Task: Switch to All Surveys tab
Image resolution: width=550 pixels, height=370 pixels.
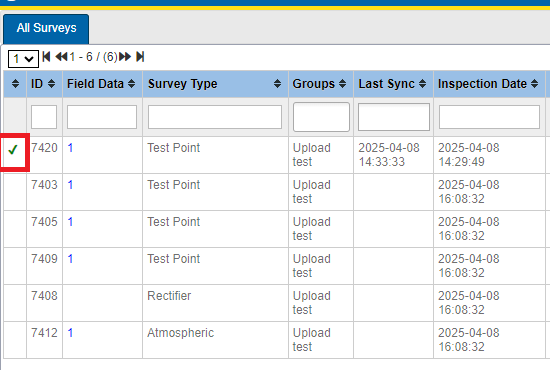Action: click(x=46, y=28)
